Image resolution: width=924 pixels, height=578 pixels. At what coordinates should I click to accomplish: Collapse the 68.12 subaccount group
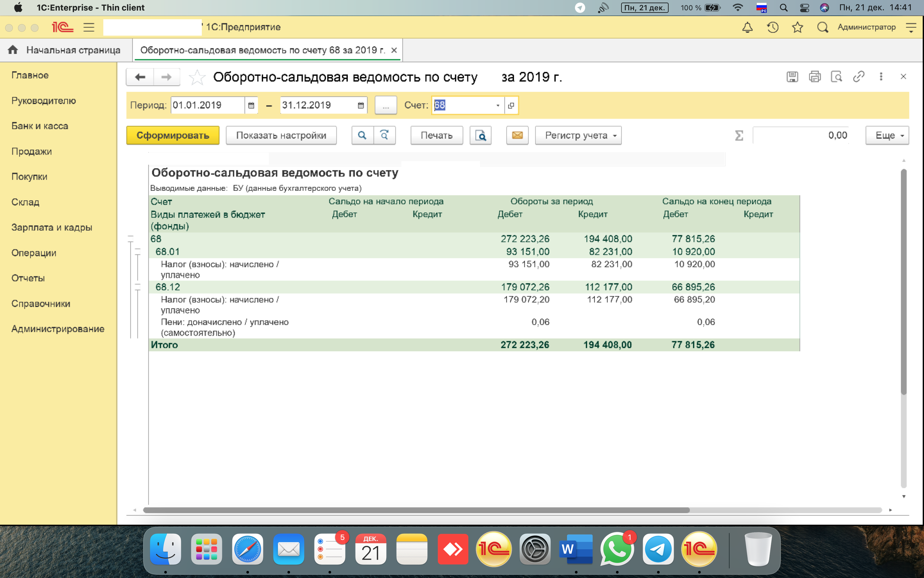138,287
